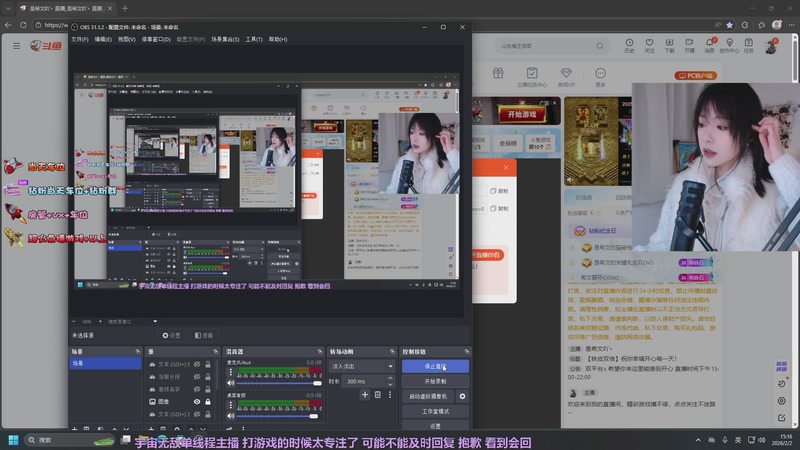Pop out the 转场动画 dock panel

pyautogui.click(x=392, y=352)
